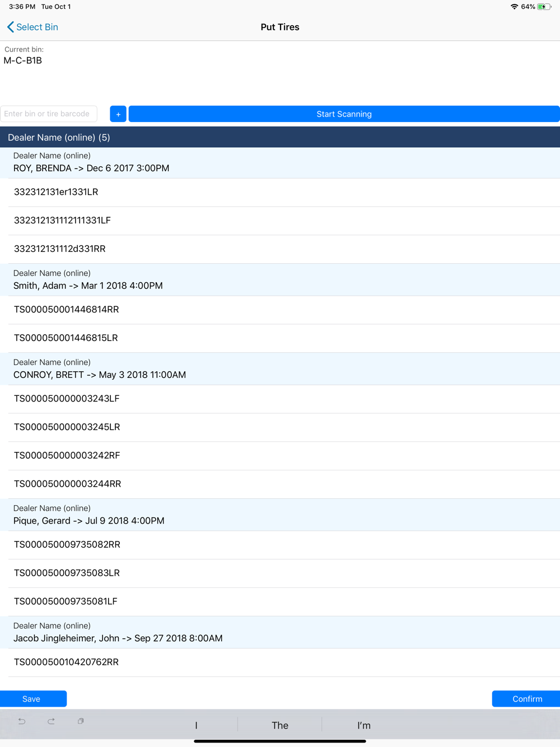Screen dimensions: 560x747
Task: Choose the "The" keyboard suggestion
Action: pyautogui.click(x=280, y=725)
